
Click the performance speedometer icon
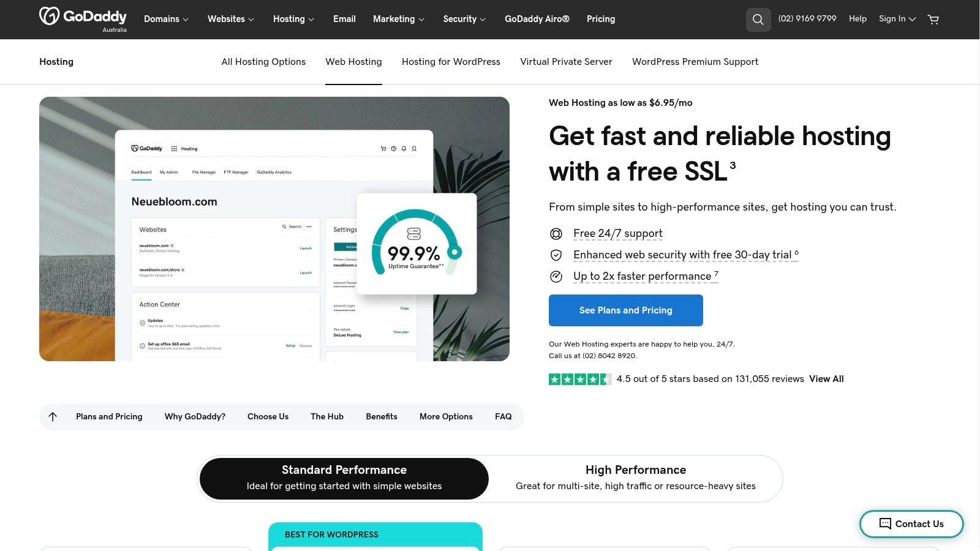click(x=556, y=277)
